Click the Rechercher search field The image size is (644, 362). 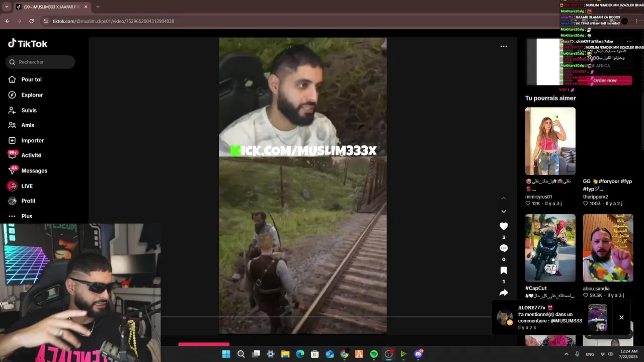point(40,62)
